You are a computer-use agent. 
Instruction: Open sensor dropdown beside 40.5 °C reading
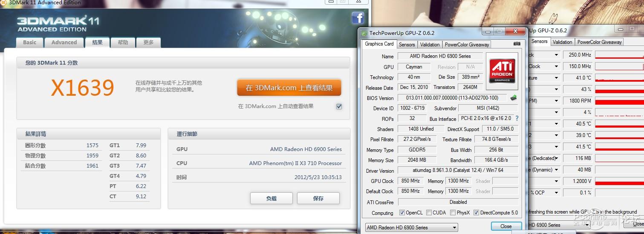[556, 124]
